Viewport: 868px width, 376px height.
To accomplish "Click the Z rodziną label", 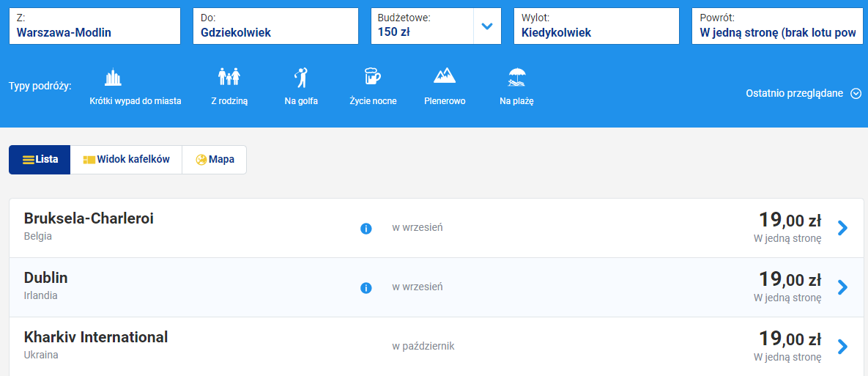I will click(229, 101).
